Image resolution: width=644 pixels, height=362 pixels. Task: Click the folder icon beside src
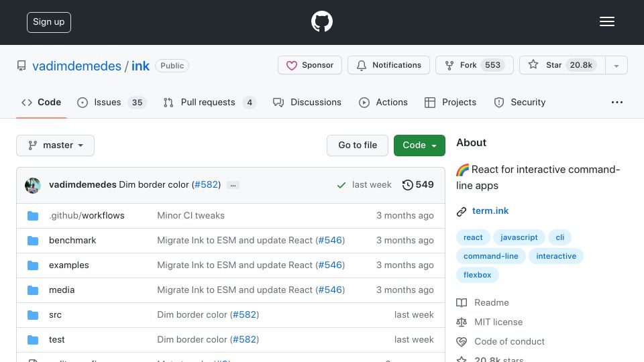tap(33, 315)
